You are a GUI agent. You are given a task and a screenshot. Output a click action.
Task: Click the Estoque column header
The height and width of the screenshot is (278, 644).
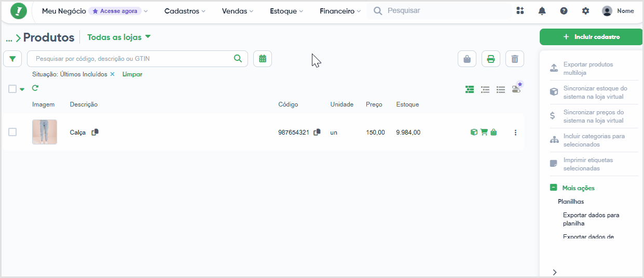pos(407,104)
